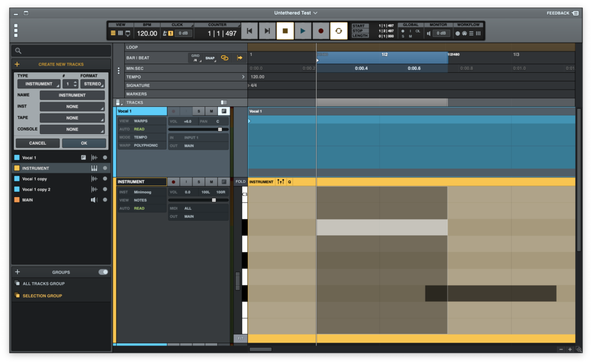The height and width of the screenshot is (364, 592).
Task: Select Vocal 1 copy 2 in track list
Action: [x=36, y=190]
